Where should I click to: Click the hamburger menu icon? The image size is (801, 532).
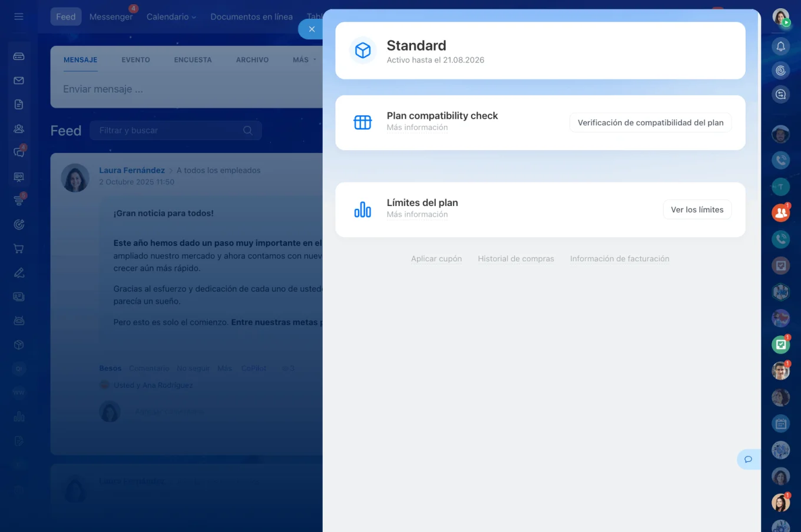point(19,16)
